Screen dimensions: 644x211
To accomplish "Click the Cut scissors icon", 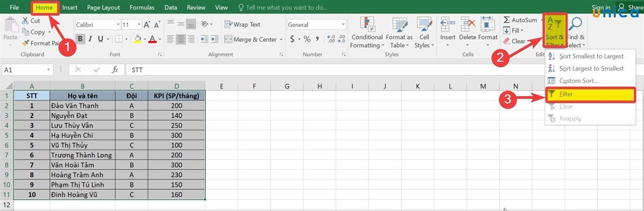I will (x=25, y=21).
